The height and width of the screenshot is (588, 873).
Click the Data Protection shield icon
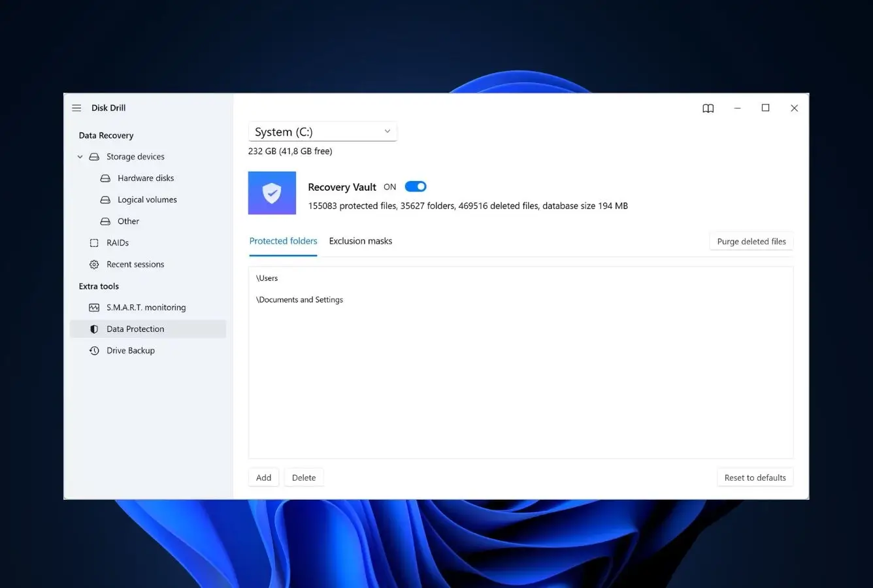tap(94, 329)
